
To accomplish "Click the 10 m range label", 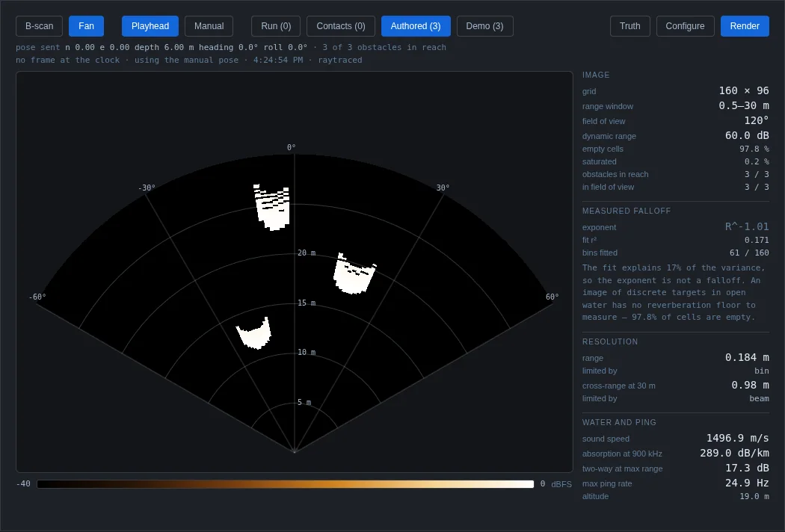I will 307,353.
